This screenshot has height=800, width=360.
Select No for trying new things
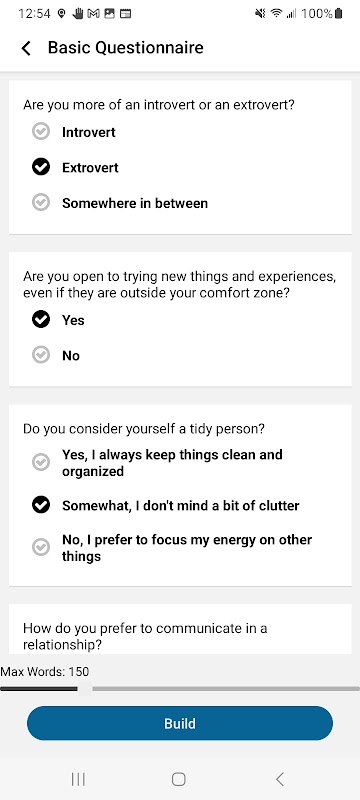point(56,355)
